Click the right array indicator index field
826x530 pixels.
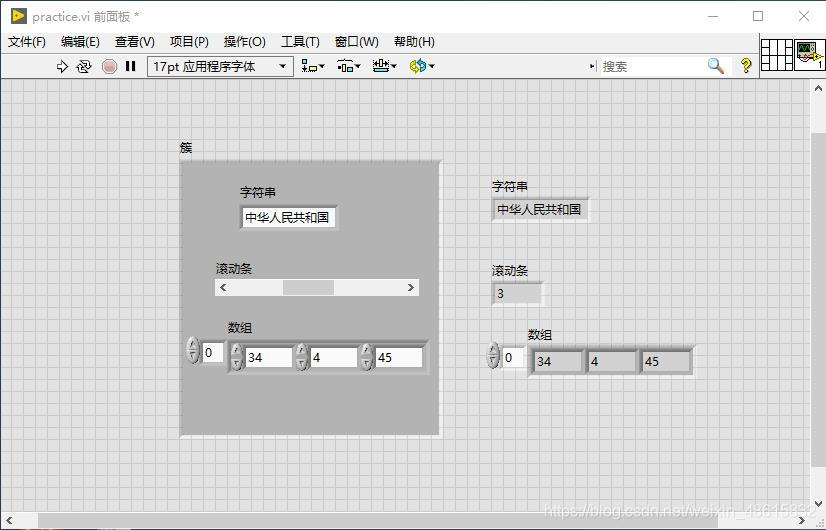pyautogui.click(x=514, y=358)
